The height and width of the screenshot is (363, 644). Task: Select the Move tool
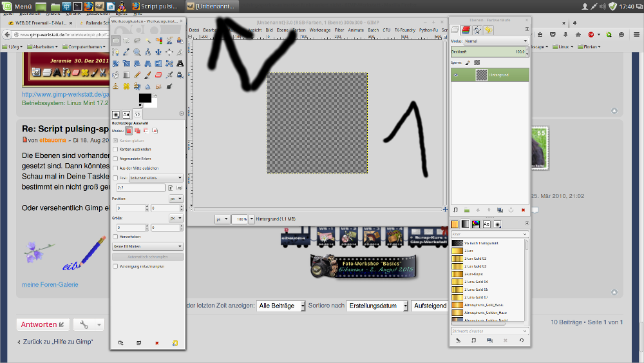[158, 52]
